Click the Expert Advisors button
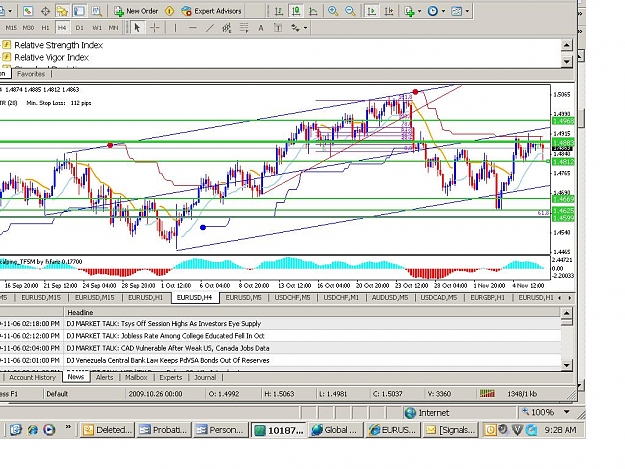 coord(211,11)
